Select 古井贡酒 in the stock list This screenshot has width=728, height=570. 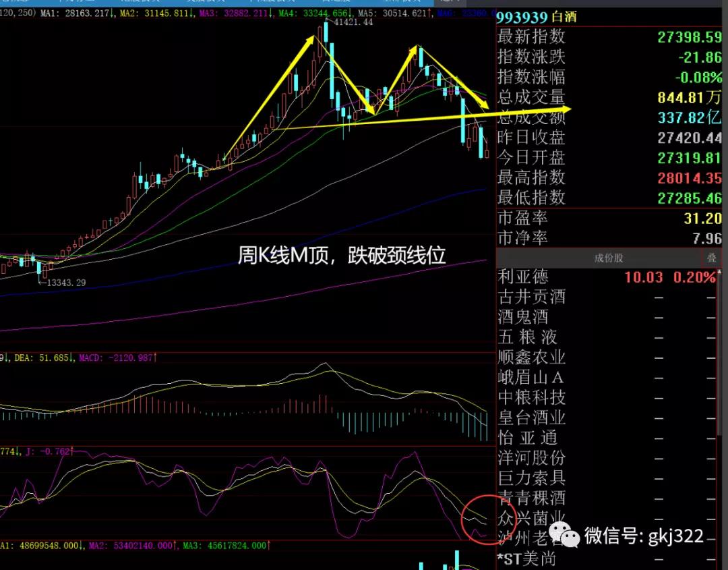(532, 297)
